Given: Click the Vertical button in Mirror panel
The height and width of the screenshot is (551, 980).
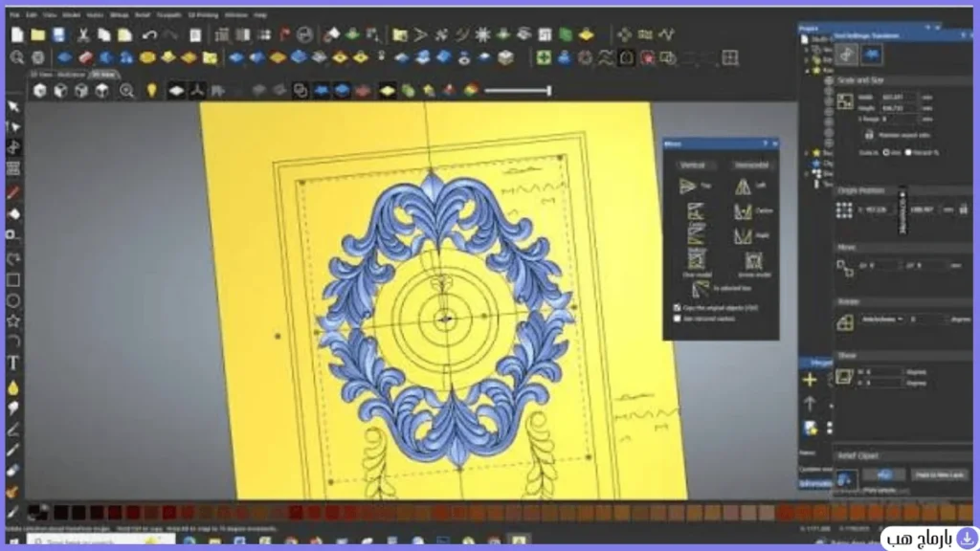Looking at the screenshot, I should (x=693, y=165).
